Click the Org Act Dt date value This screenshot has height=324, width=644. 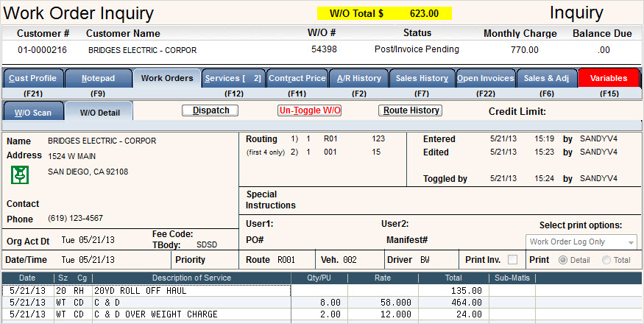pyautogui.click(x=88, y=240)
